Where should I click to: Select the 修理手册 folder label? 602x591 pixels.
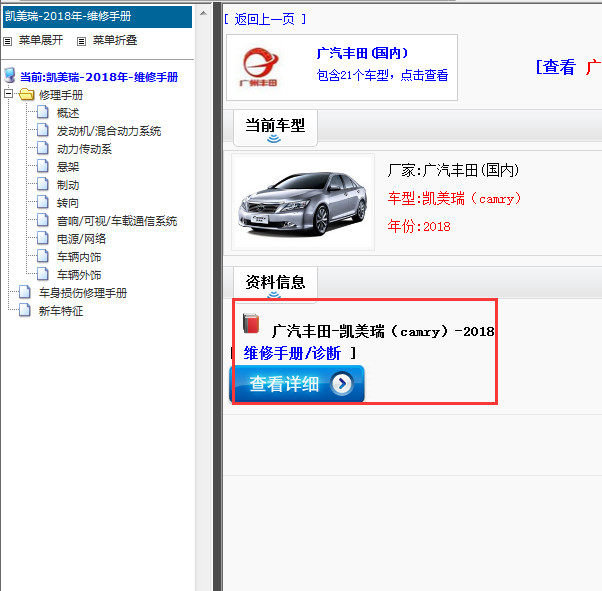(61, 95)
